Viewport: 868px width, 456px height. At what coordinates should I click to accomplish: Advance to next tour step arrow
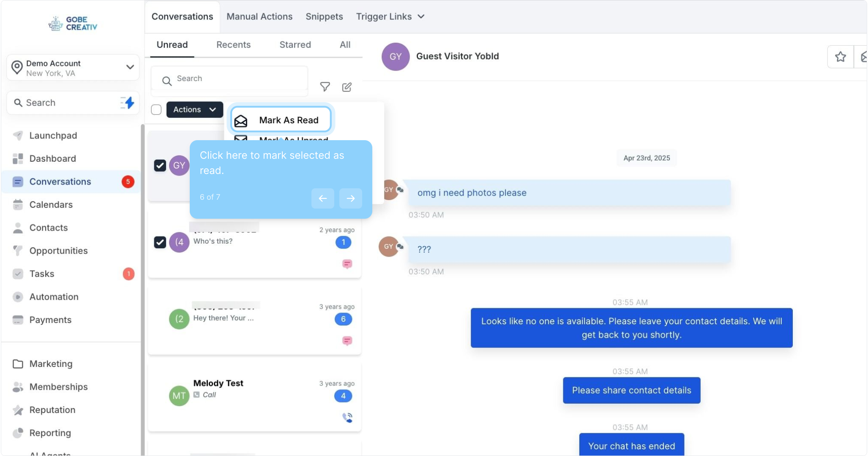(x=350, y=198)
